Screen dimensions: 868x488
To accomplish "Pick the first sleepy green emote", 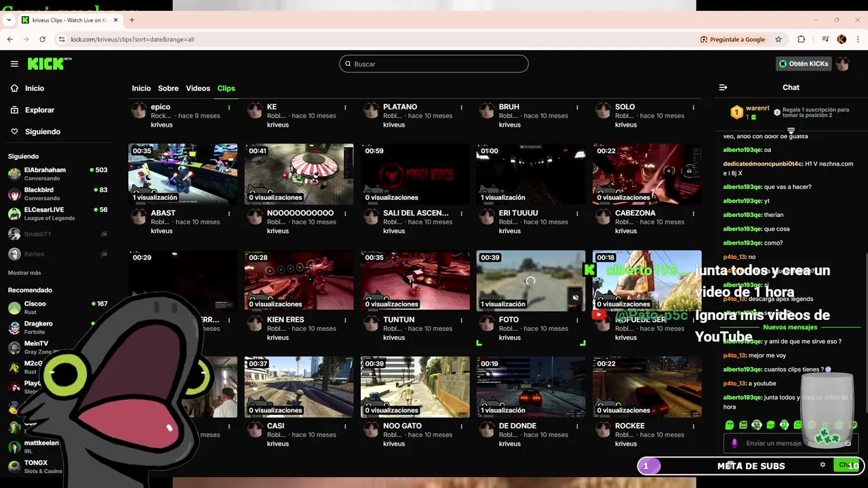I will coord(730,425).
